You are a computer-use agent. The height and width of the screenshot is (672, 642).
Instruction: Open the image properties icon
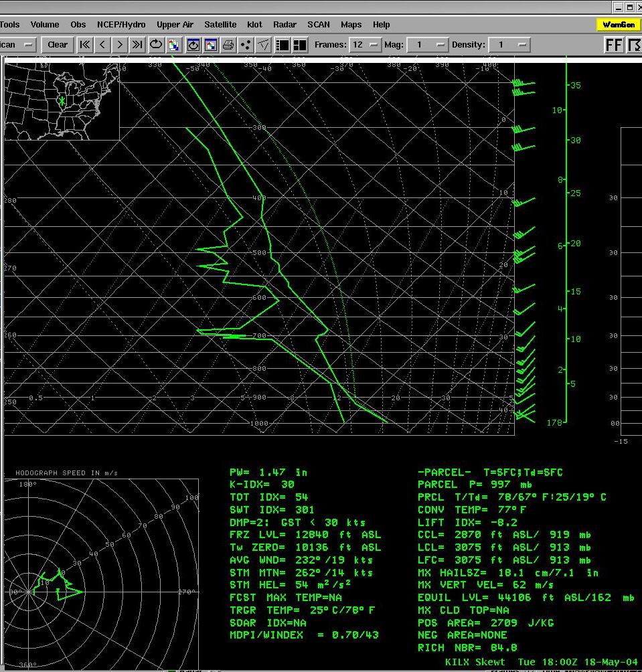coord(211,45)
